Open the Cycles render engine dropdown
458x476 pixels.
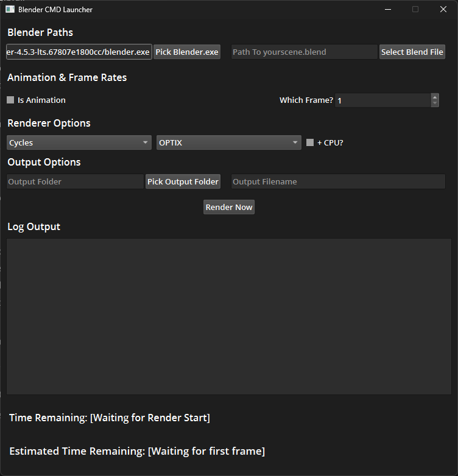click(79, 142)
